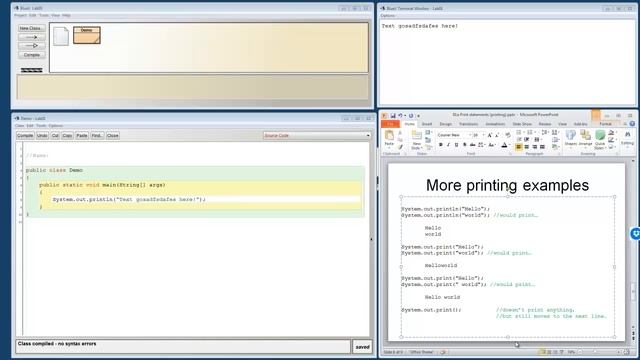Image resolution: width=640 pixels, height=360 pixels.
Task: Click slide title More printing examples
Action: coord(507,185)
